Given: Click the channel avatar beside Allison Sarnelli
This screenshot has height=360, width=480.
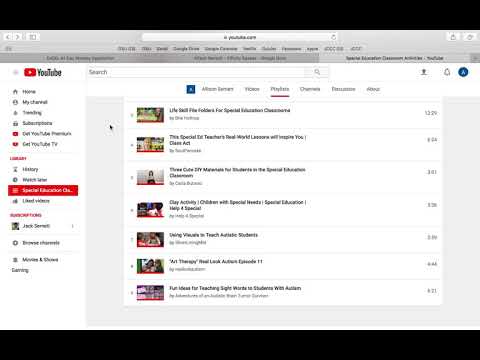Looking at the screenshot, I should click(191, 89).
